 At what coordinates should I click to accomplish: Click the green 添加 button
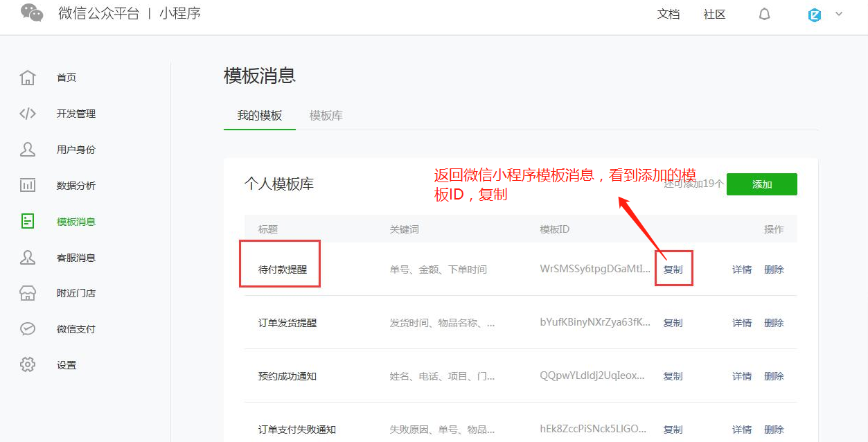coord(761,184)
